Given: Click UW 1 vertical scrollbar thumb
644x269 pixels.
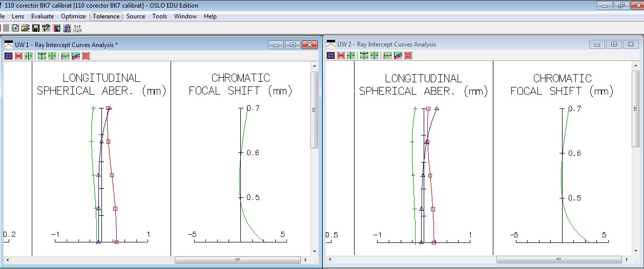Looking at the screenshot, I should [x=315, y=110].
